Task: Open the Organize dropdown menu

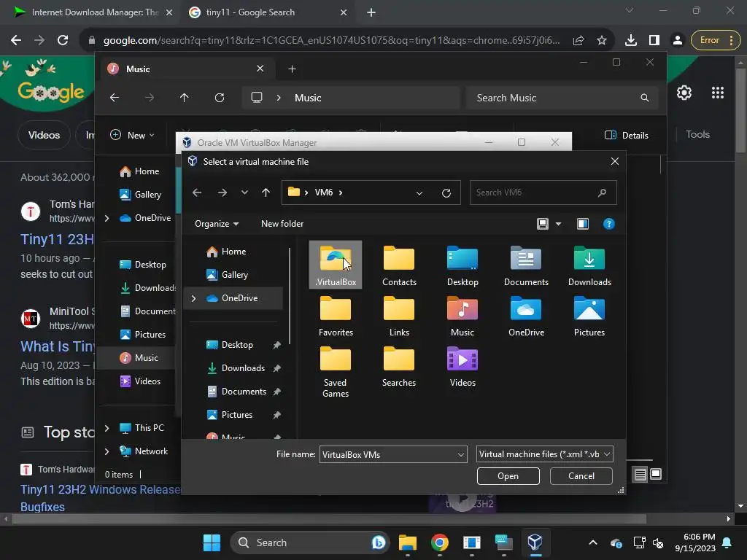Action: coord(217,224)
